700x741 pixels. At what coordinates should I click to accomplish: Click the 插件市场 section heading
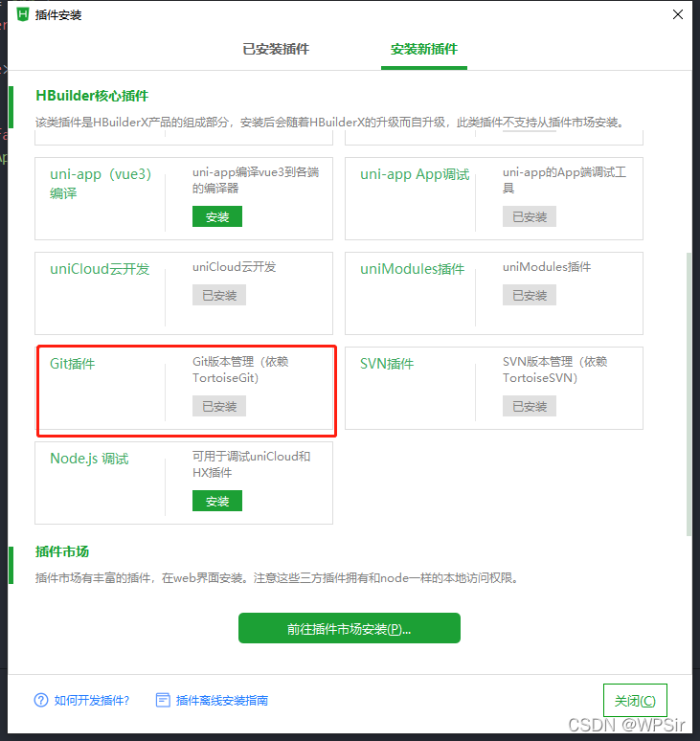(x=62, y=551)
